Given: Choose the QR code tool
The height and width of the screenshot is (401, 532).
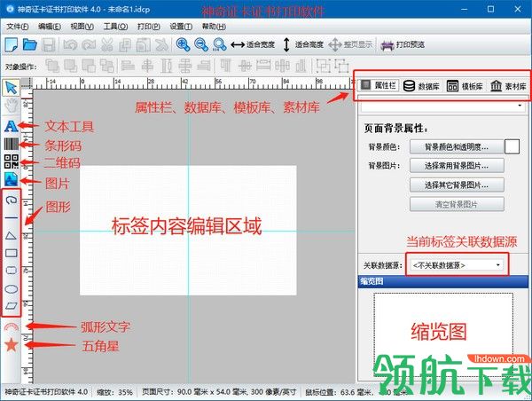Looking at the screenshot, I should [x=12, y=161].
